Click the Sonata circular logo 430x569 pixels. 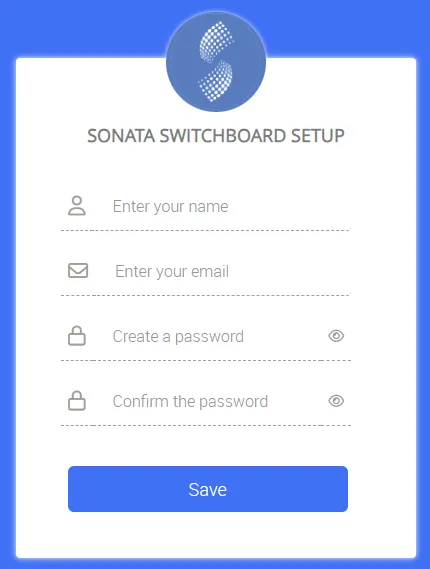click(216, 62)
